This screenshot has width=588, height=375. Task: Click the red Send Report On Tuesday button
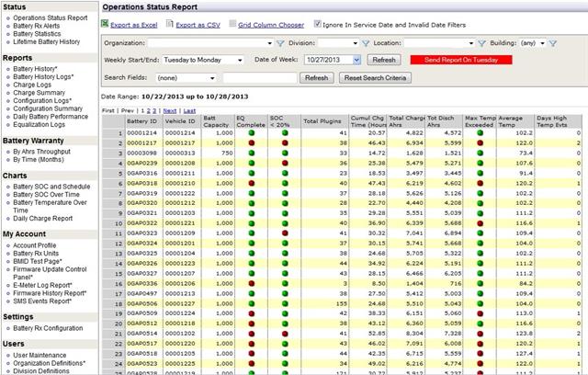(462, 60)
